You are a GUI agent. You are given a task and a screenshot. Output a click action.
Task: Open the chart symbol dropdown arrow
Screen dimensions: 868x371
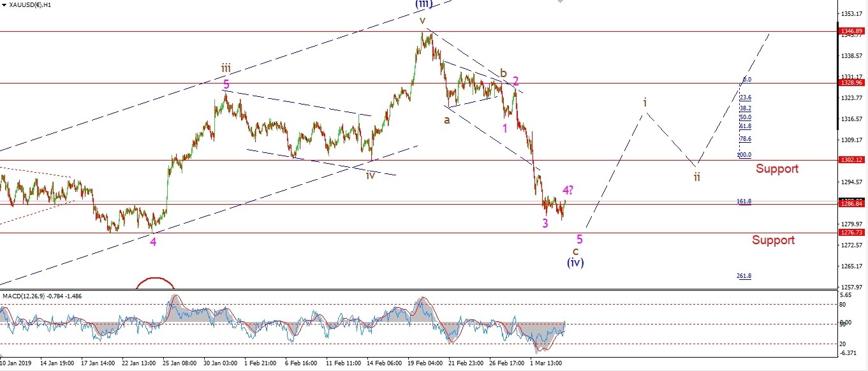4,4
